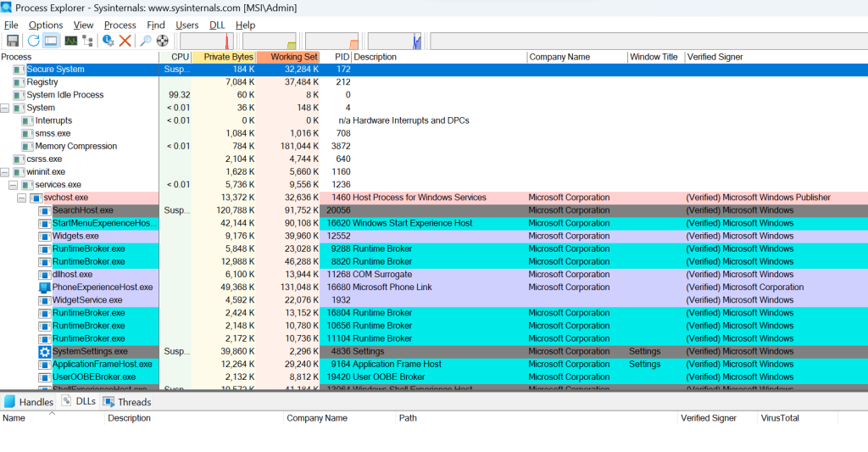This screenshot has width=868, height=452.
Task: Toggle the process tree view icon
Action: (87, 41)
